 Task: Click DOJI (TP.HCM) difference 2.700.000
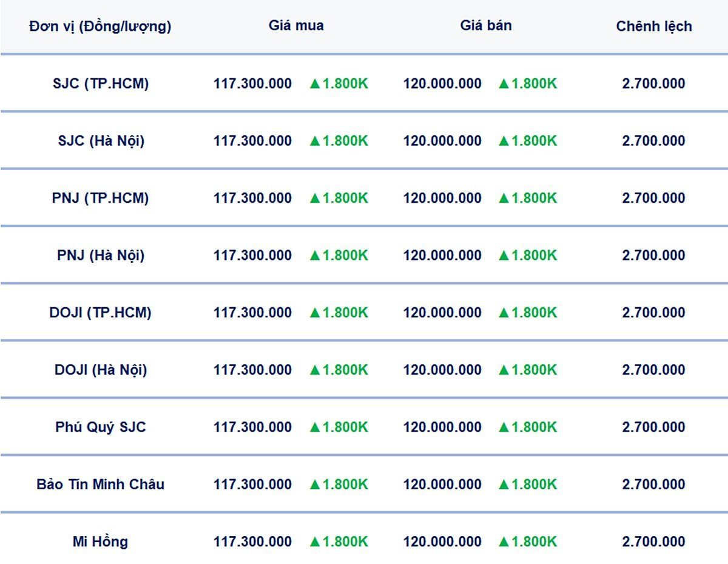pos(653,313)
